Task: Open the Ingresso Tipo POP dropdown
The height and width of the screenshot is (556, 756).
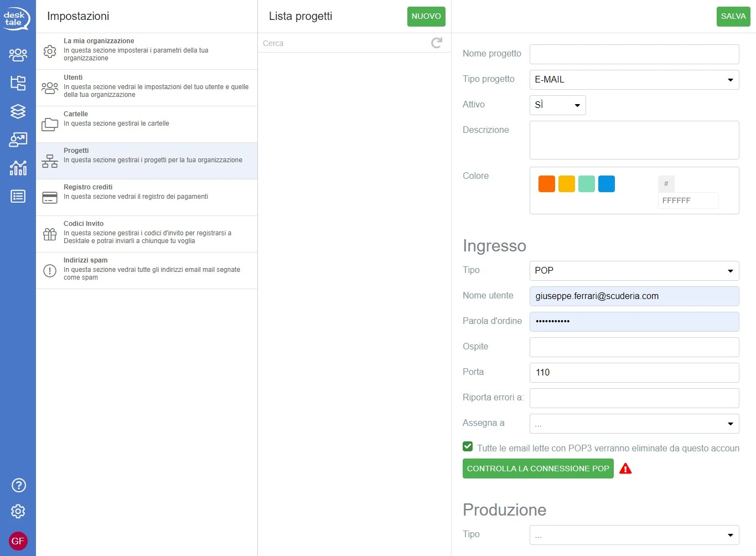Action: [634, 271]
